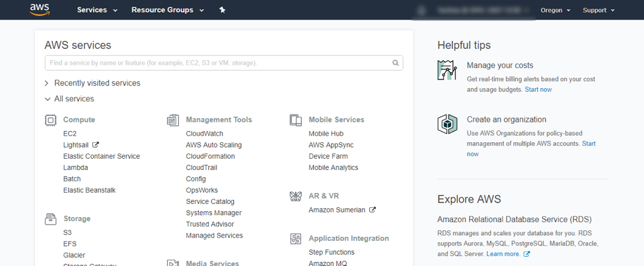
Task: Open Mobile Analytics
Action: (334, 167)
